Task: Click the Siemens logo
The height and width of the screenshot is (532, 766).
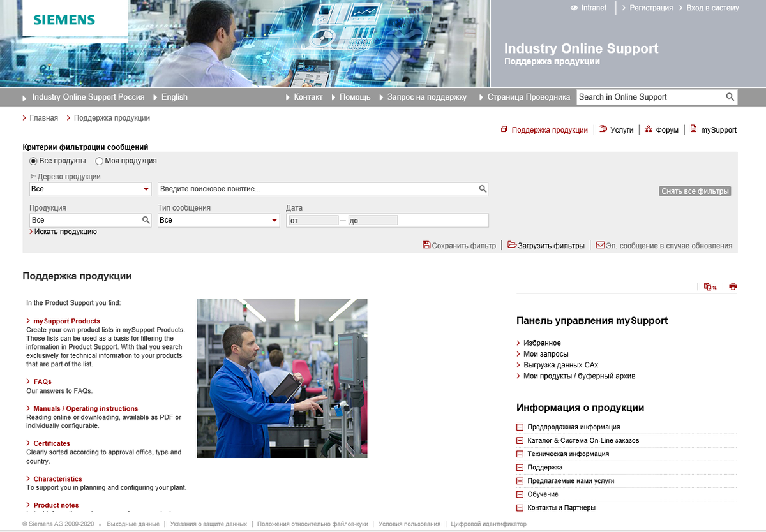Action: pos(64,20)
